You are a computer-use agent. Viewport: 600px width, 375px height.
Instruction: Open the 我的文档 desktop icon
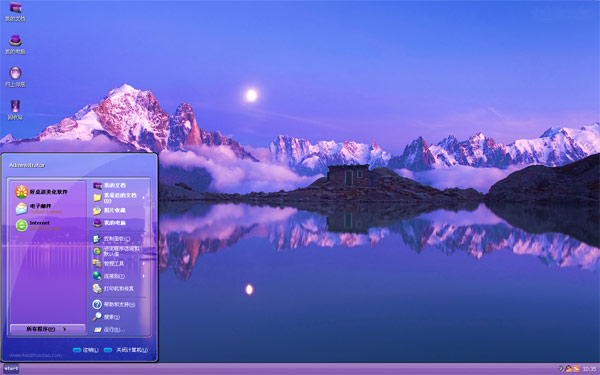click(15, 11)
